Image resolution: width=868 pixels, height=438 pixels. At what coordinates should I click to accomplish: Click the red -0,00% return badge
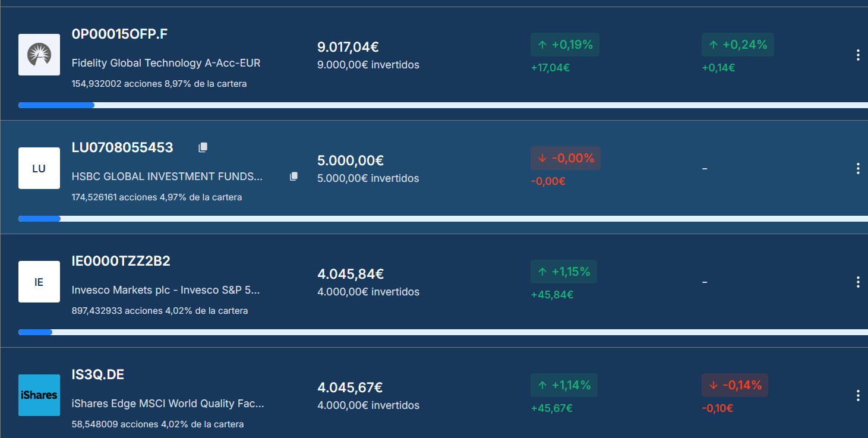click(565, 158)
